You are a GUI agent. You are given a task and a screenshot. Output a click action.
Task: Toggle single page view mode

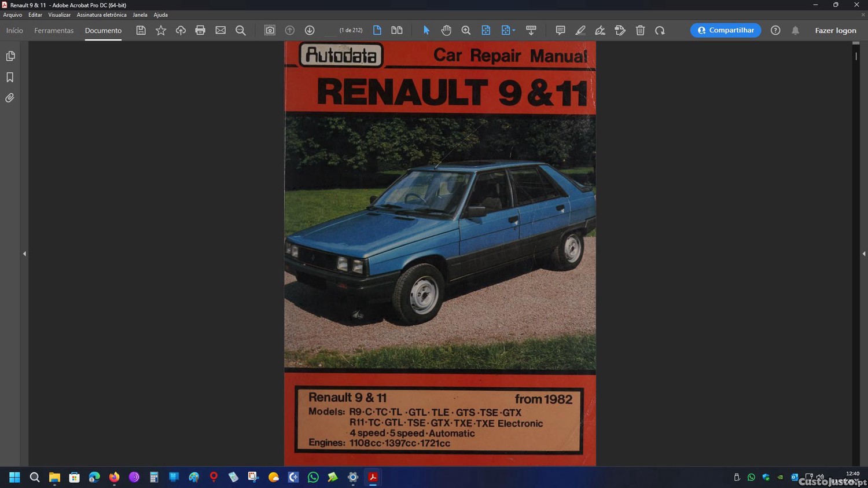click(377, 31)
